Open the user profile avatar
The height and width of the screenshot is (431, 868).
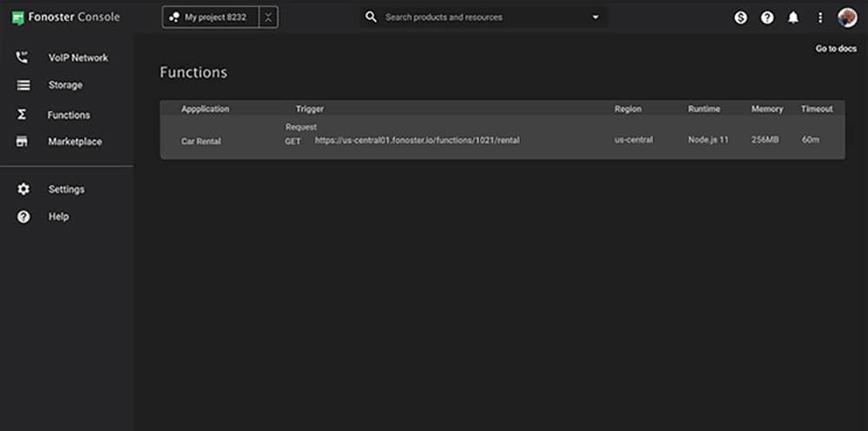(x=847, y=17)
